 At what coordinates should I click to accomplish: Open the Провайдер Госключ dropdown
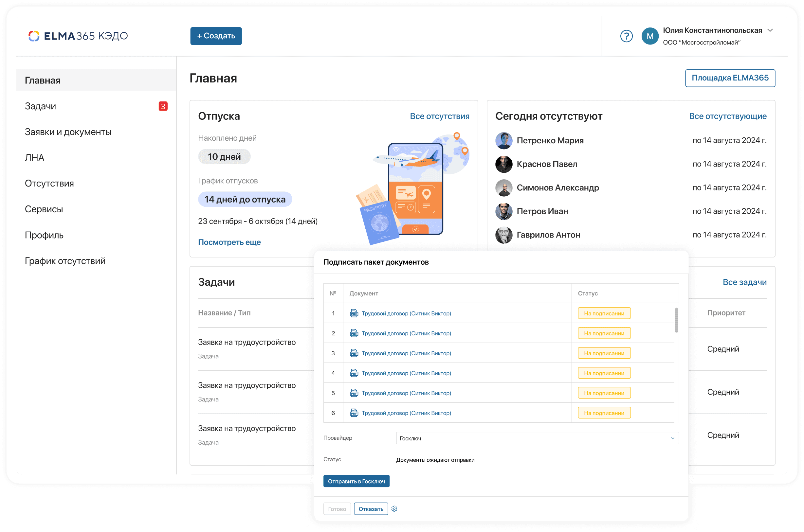537,438
